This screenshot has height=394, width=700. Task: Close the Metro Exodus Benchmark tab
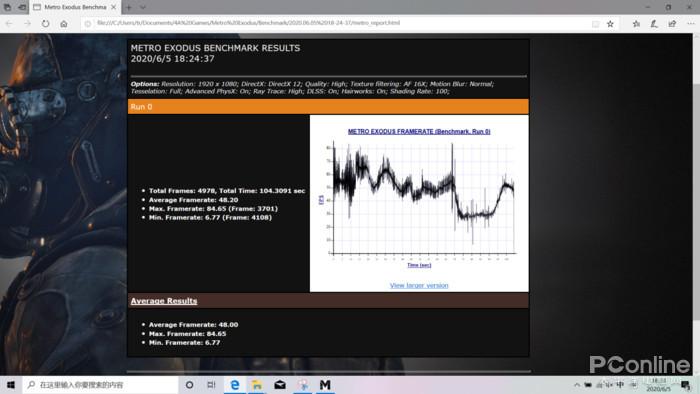click(x=114, y=7)
